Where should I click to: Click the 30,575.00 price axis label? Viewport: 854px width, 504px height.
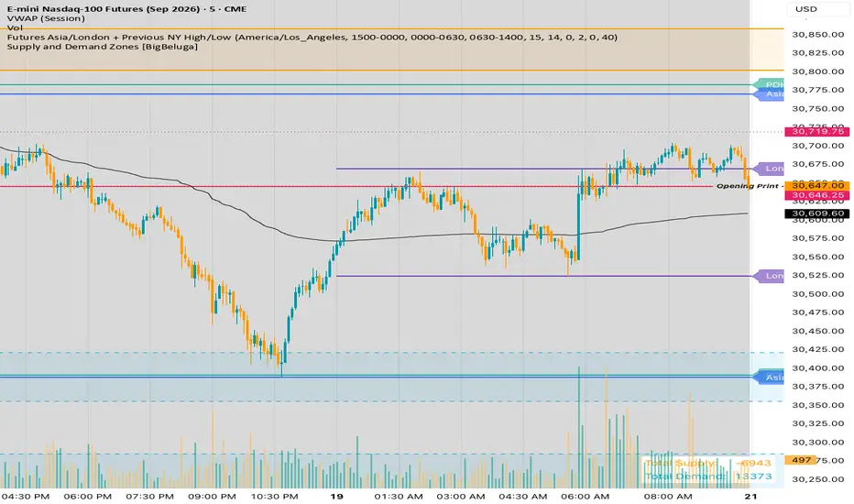coord(817,238)
